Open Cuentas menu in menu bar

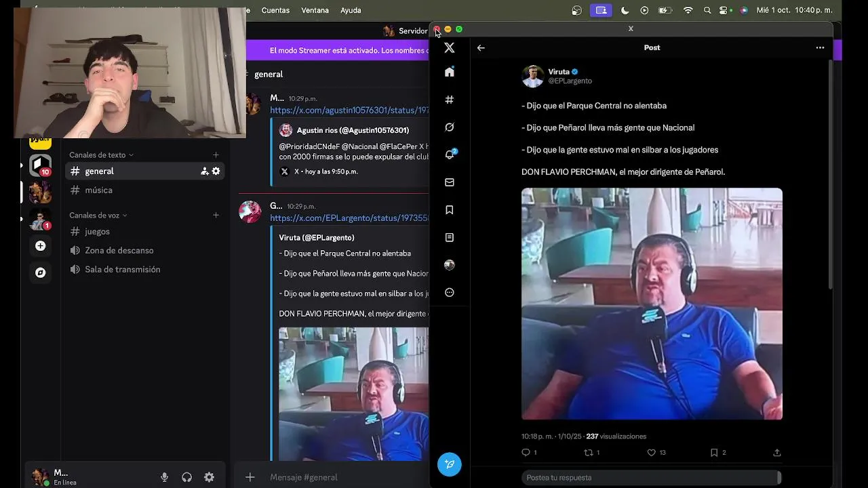pos(275,10)
